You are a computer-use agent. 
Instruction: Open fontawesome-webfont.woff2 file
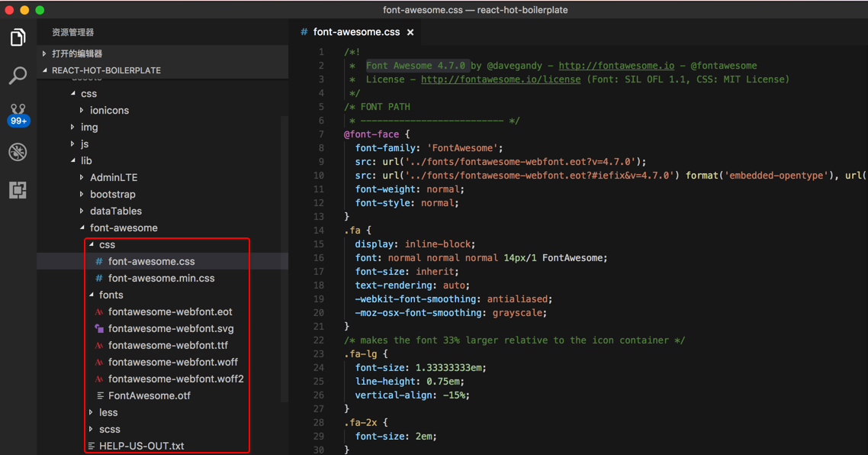[x=175, y=379]
